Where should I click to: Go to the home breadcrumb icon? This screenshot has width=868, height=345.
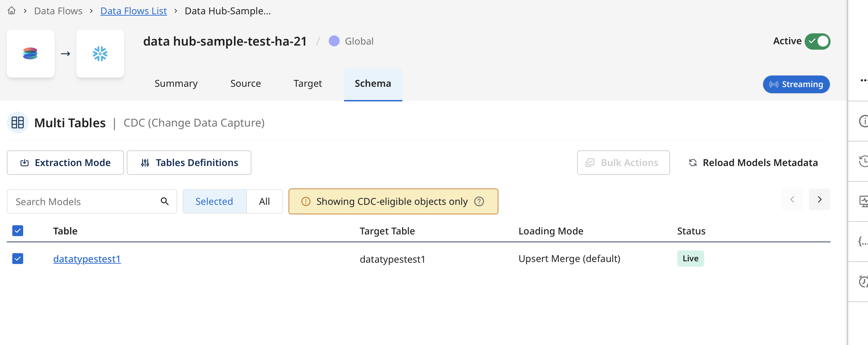pos(12,11)
